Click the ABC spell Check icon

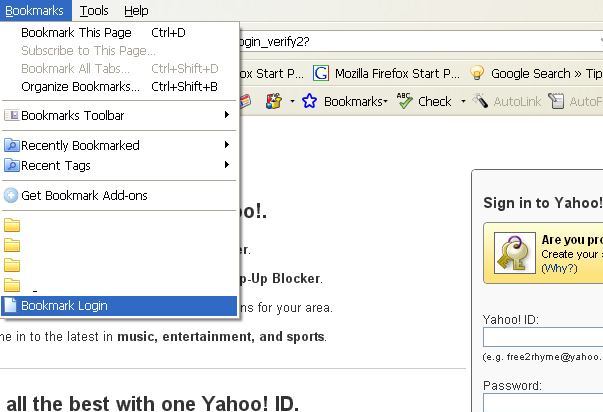[x=404, y=101]
